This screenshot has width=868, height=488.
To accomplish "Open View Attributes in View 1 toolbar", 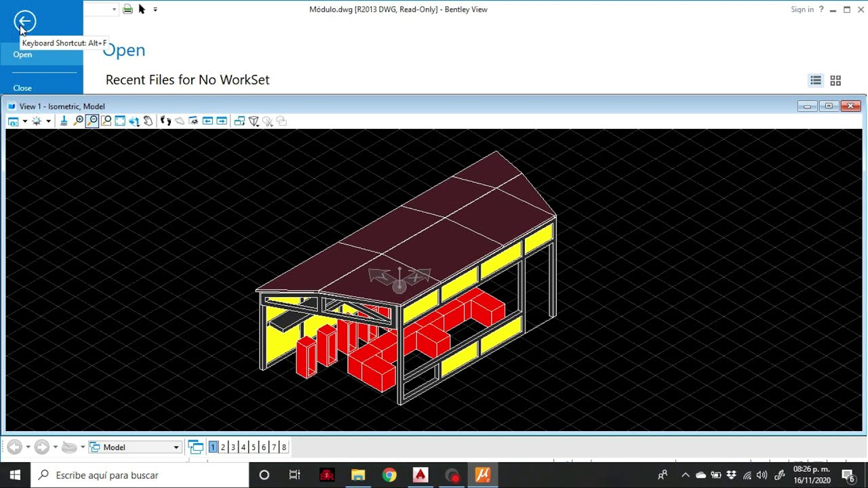I will pyautogui.click(x=14, y=121).
